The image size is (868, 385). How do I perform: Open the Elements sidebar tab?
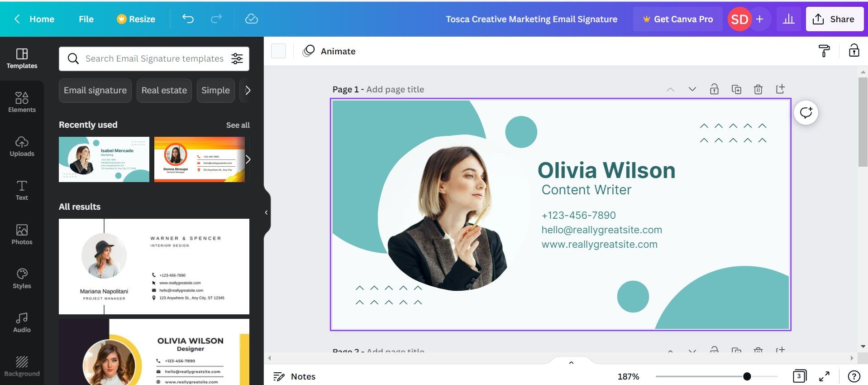click(x=22, y=102)
